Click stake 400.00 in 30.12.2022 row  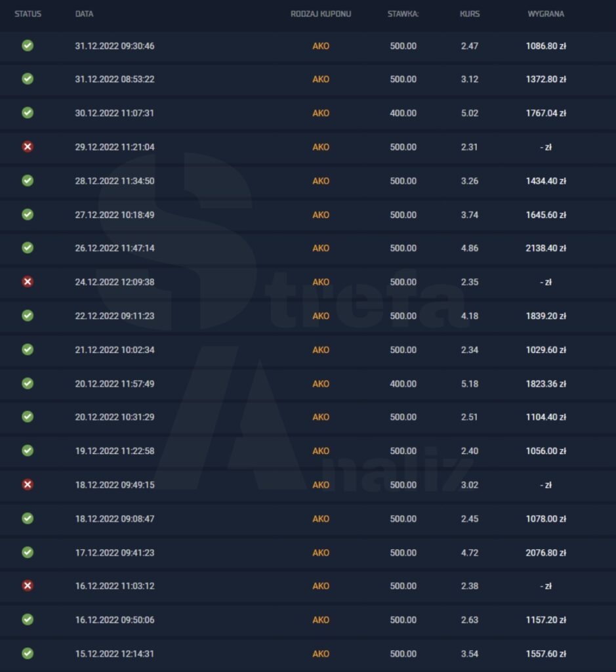point(403,113)
